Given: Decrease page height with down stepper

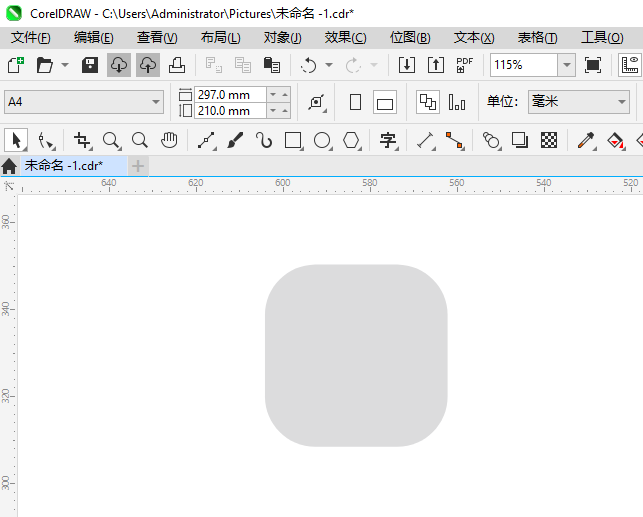Looking at the screenshot, I should coord(273,111).
